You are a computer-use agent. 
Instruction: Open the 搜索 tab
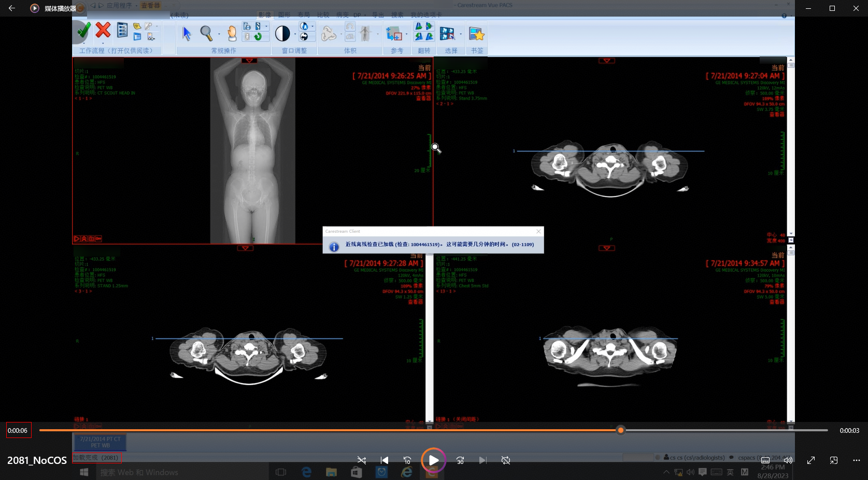[397, 15]
